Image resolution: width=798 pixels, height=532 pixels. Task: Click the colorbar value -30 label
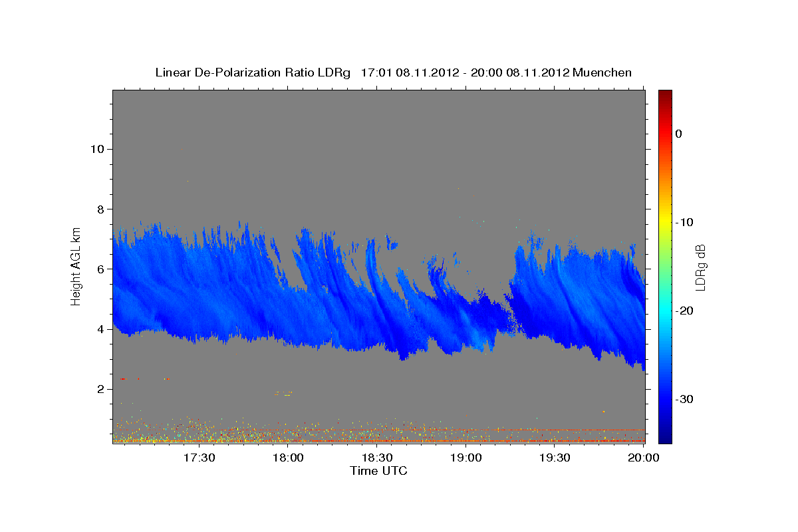[684, 399]
